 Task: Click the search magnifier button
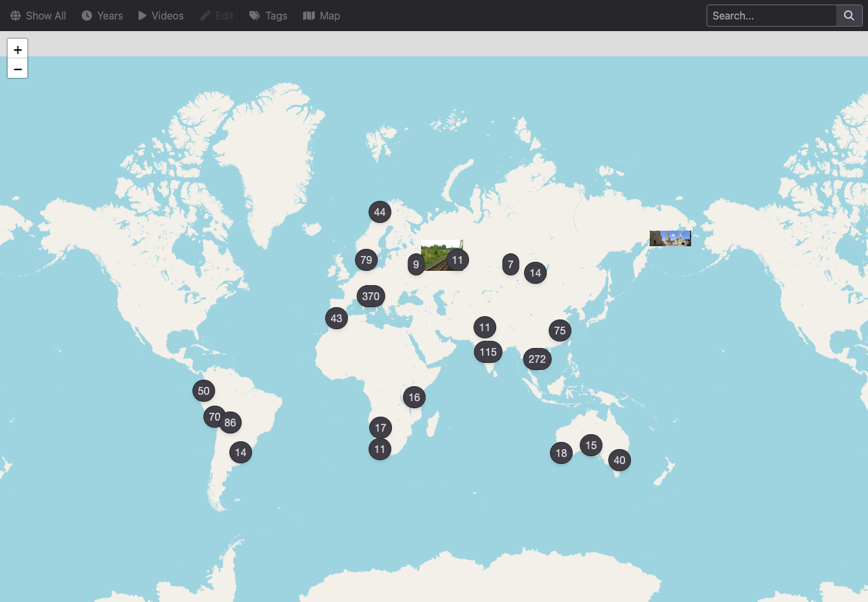[849, 16]
